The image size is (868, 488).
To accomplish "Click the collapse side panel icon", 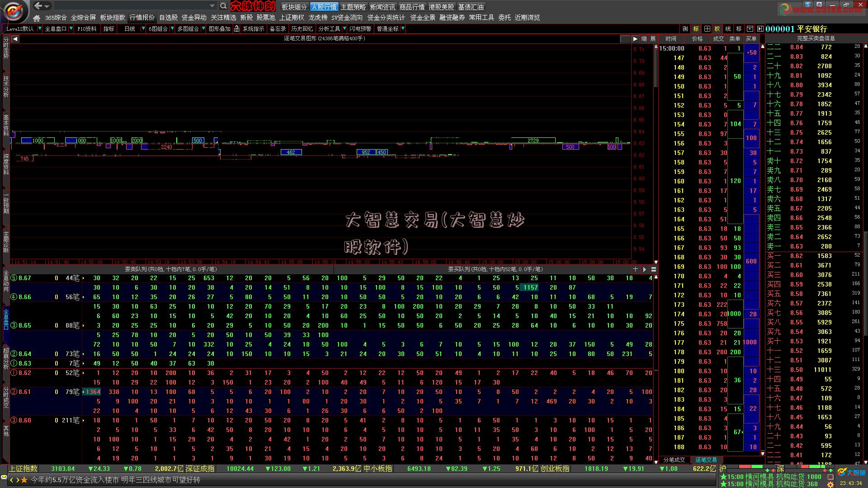I will [x=760, y=28].
